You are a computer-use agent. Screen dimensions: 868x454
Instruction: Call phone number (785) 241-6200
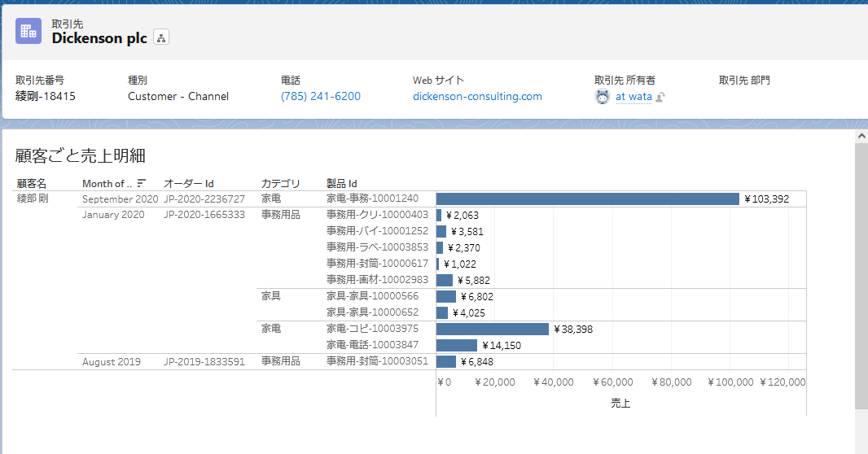pos(321,96)
